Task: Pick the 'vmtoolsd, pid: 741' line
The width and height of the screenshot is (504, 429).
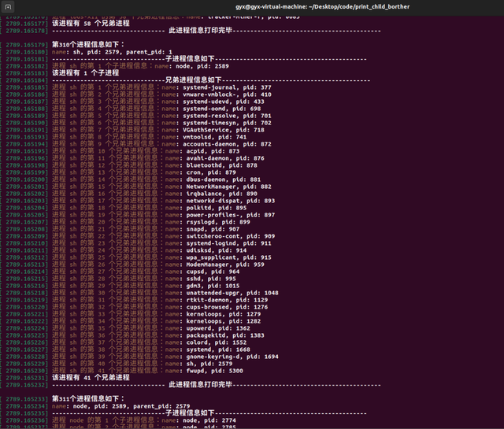Action: [214, 137]
